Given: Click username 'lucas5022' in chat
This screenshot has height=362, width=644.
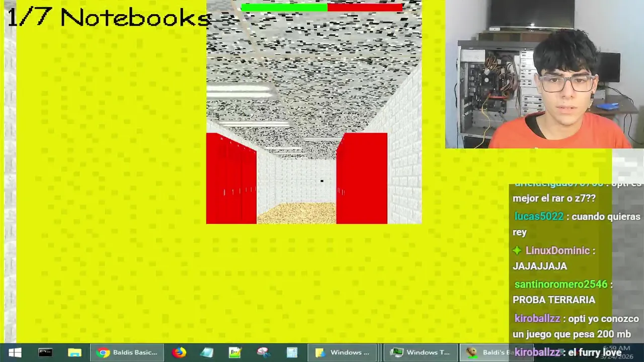Looking at the screenshot, I should click(x=539, y=217).
